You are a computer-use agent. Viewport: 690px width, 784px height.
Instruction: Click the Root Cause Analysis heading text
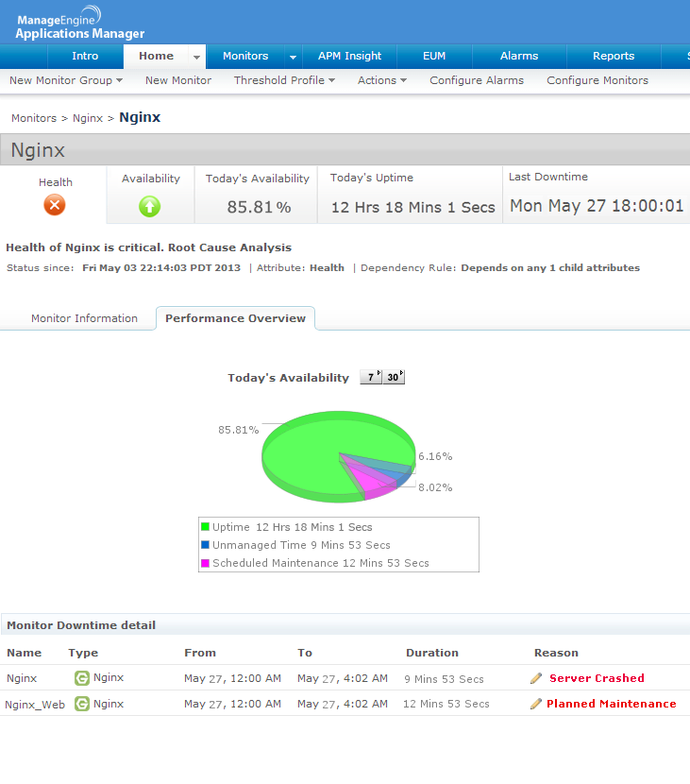click(x=229, y=247)
